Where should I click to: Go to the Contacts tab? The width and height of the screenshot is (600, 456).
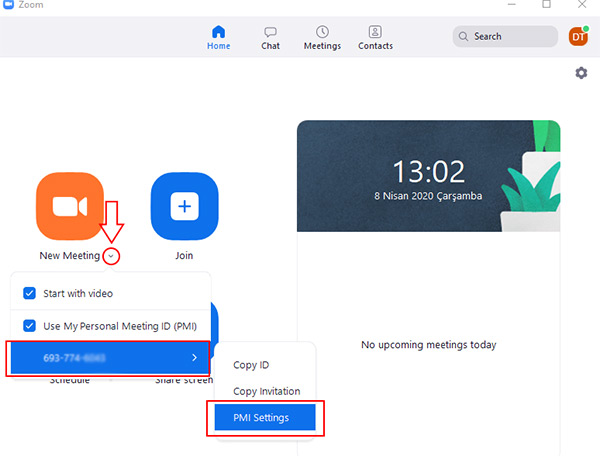click(x=375, y=37)
